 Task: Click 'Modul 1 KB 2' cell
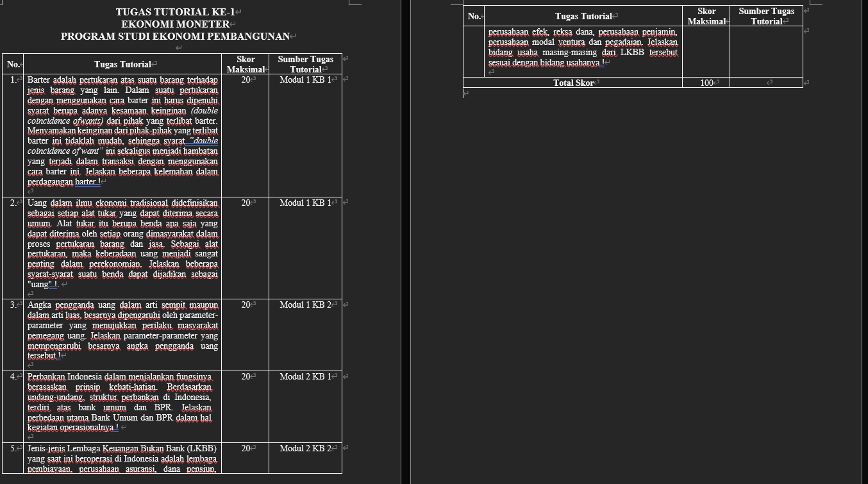305,305
